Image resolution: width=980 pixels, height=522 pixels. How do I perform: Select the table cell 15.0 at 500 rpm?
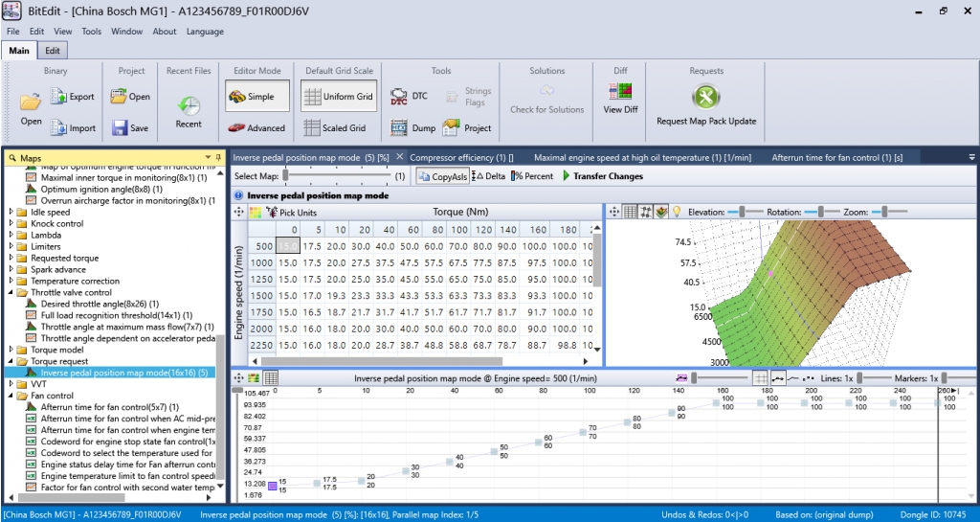pos(287,246)
